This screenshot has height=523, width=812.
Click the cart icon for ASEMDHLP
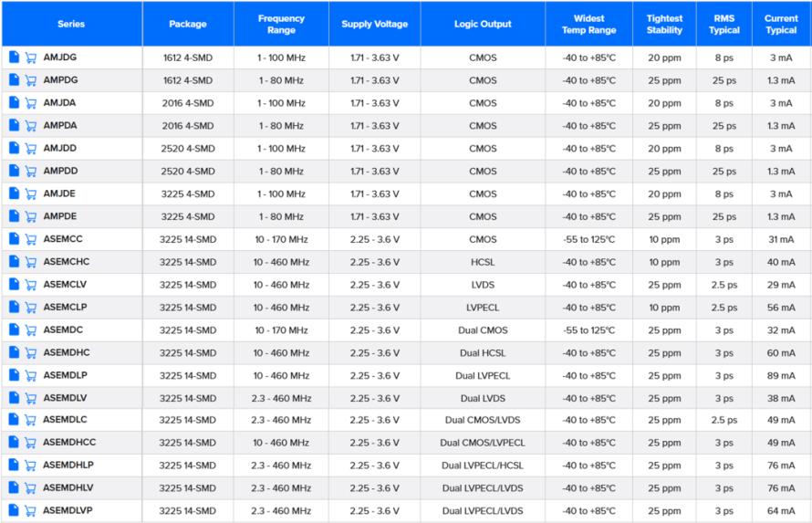[x=30, y=465]
